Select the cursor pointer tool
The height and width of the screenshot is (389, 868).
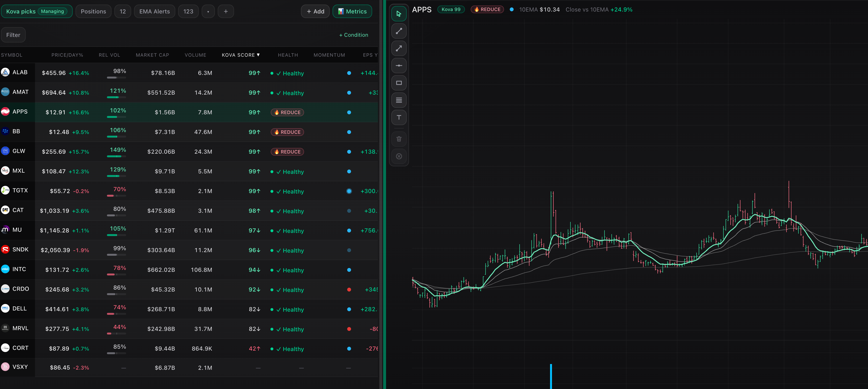click(x=399, y=14)
